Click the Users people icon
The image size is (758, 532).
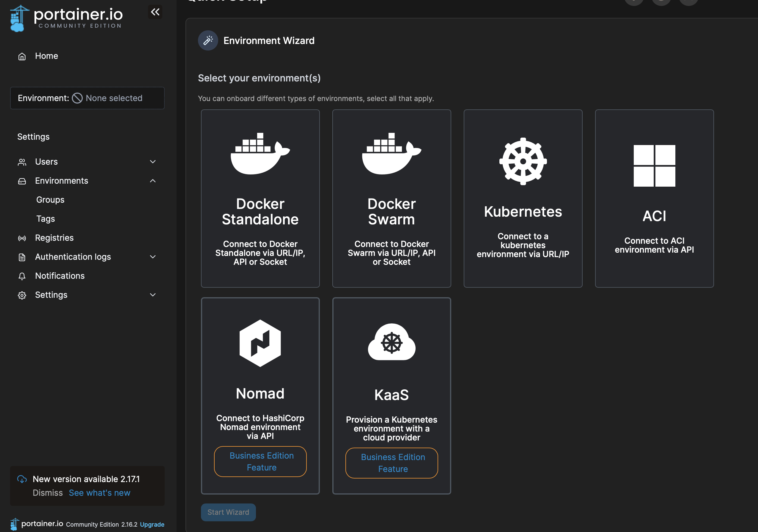[x=22, y=162]
